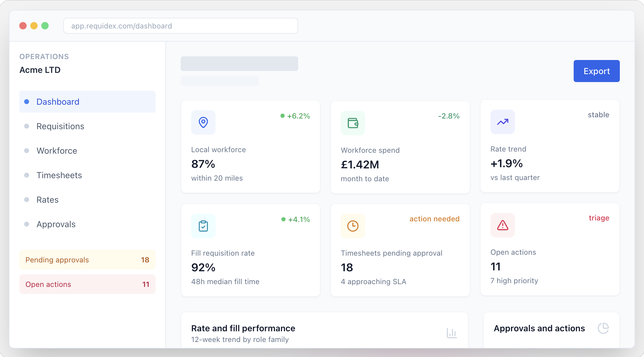Select Workforce in the sidebar
Image resolution: width=644 pixels, height=357 pixels.
[87, 151]
